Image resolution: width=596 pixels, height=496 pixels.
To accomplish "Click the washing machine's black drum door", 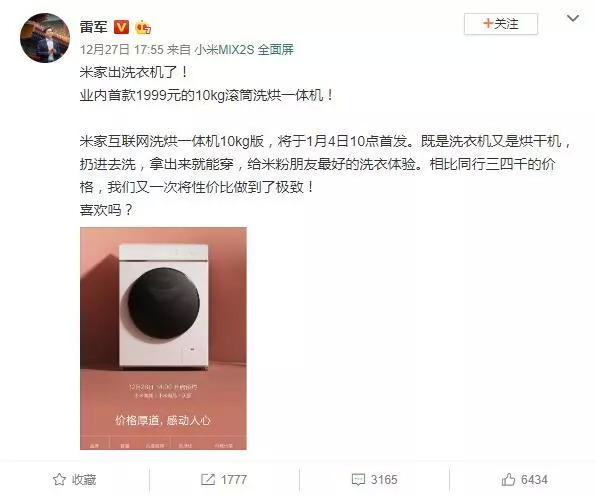I will (164, 303).
